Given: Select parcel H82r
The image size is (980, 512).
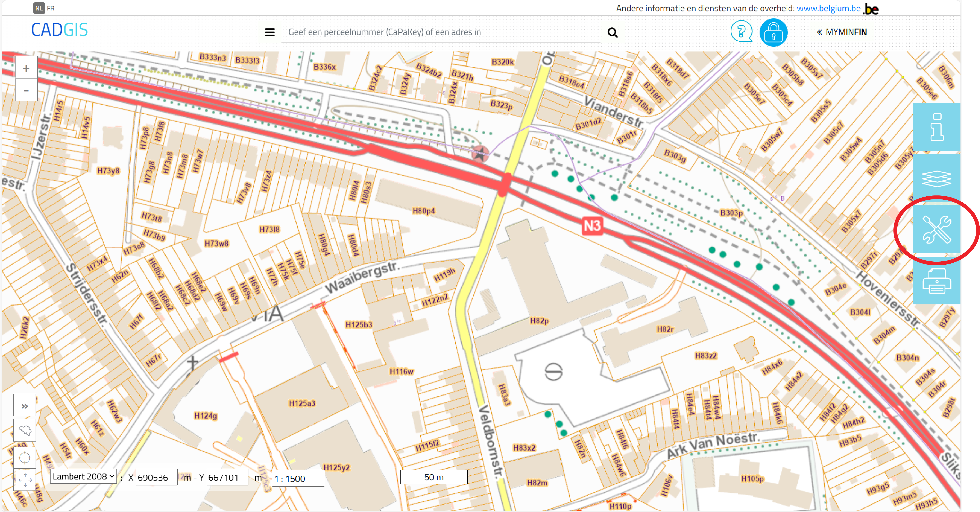Looking at the screenshot, I should (x=665, y=329).
